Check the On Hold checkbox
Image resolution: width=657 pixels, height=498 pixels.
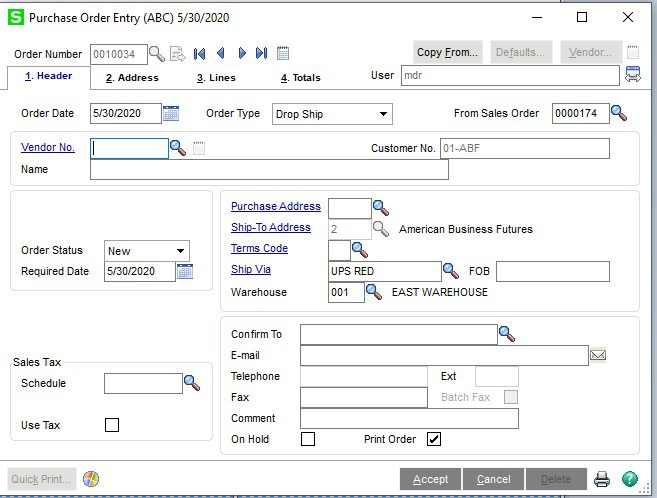tap(308, 439)
